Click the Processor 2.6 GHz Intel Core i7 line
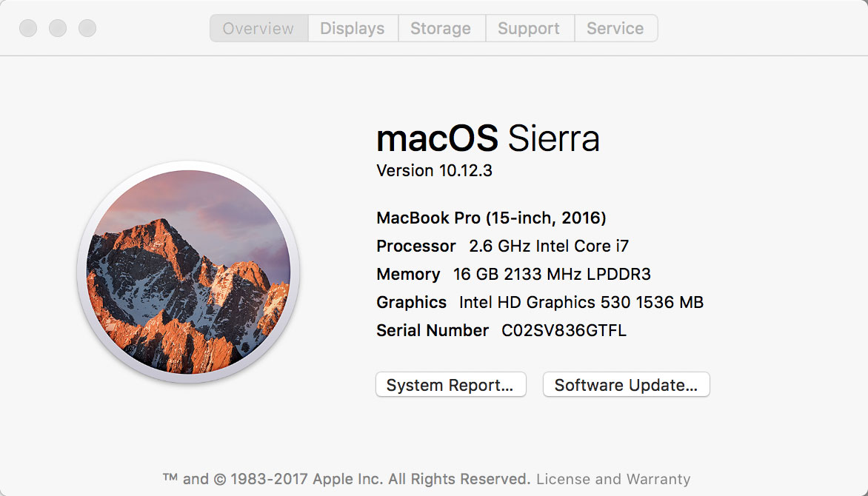Screen dimensions: 868x496 pyautogui.click(x=502, y=247)
